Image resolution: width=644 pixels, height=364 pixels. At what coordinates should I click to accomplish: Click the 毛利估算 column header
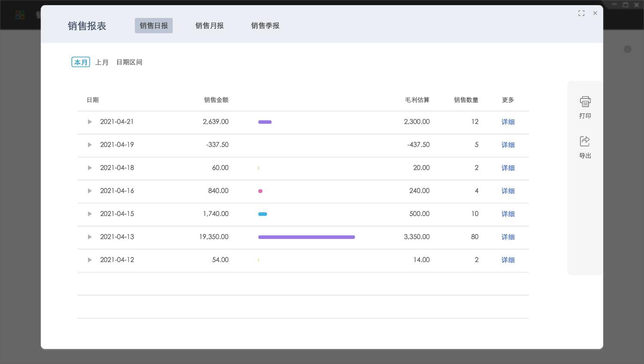tap(417, 100)
